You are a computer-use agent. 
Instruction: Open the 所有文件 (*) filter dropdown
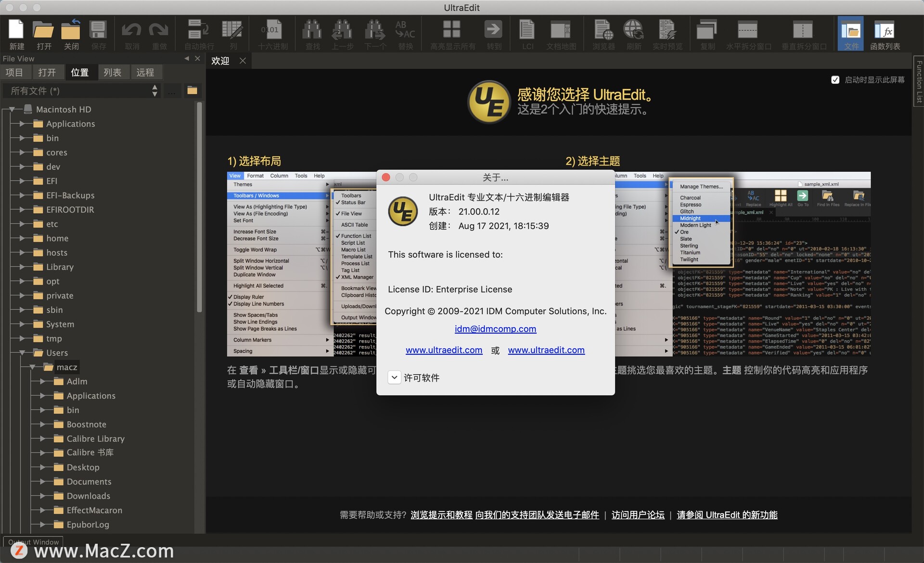coord(81,90)
